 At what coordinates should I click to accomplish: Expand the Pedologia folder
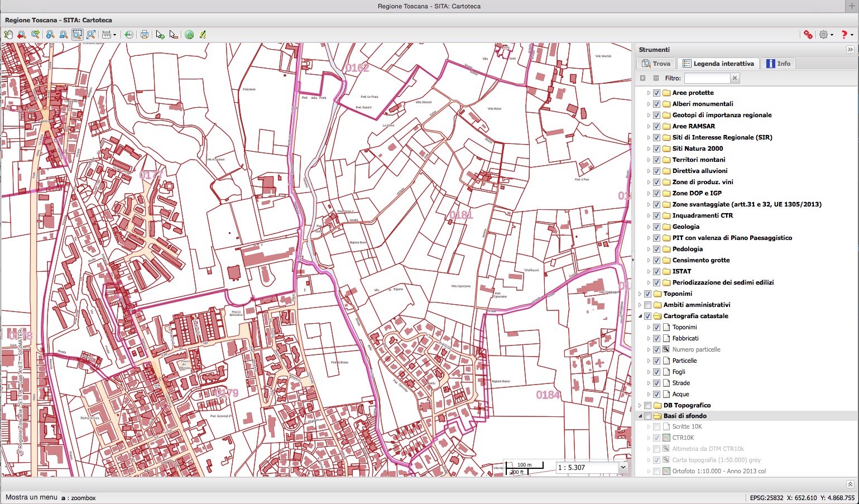[649, 249]
